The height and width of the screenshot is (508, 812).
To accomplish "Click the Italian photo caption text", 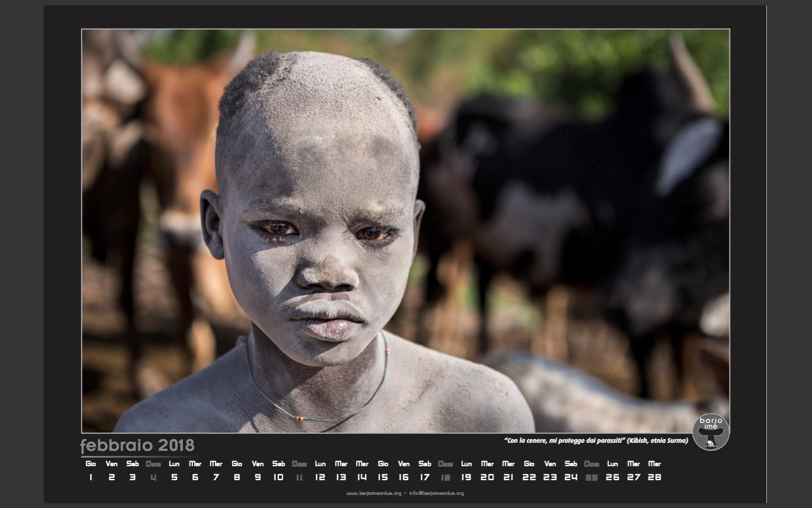I will pyautogui.click(x=596, y=441).
